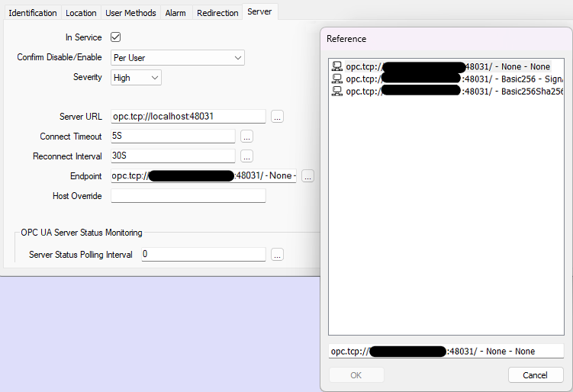573x392 pixels.
Task: Expand the Severity dropdown
Action: [136, 78]
